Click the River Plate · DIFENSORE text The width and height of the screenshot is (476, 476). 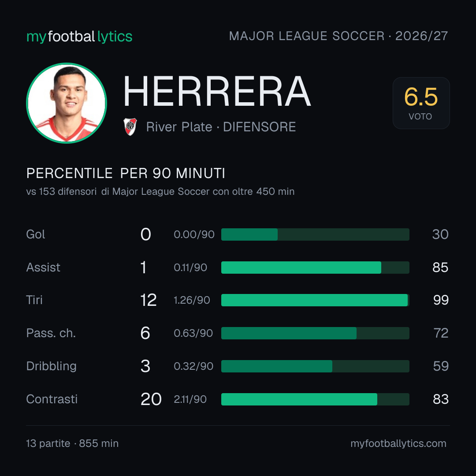pyautogui.click(x=221, y=127)
